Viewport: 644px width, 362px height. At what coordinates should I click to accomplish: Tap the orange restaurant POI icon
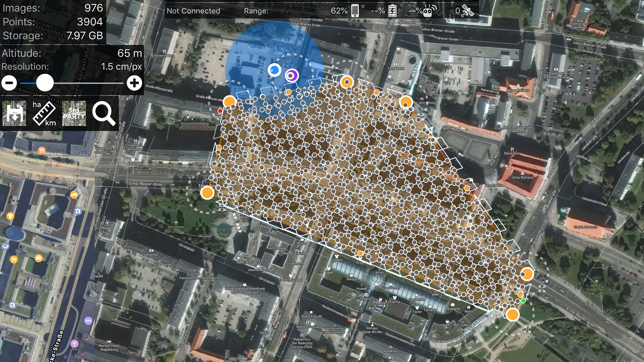[42, 151]
